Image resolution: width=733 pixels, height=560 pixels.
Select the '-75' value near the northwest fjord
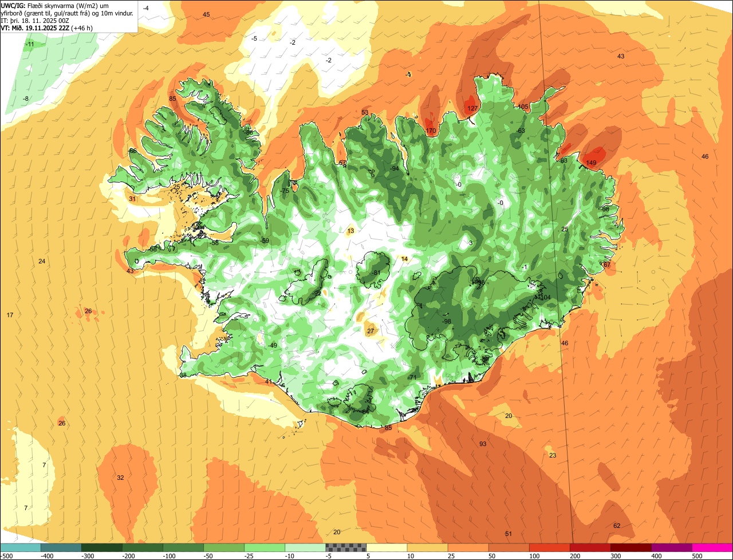point(285,191)
